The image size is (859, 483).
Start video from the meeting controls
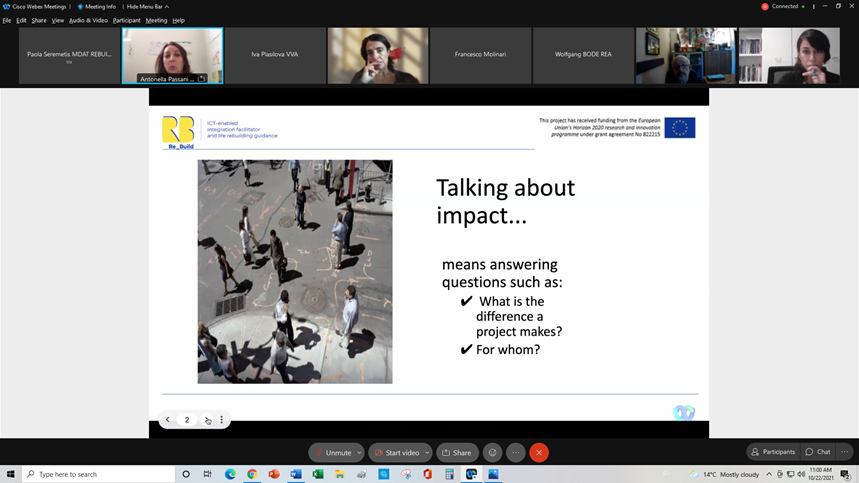(x=397, y=453)
